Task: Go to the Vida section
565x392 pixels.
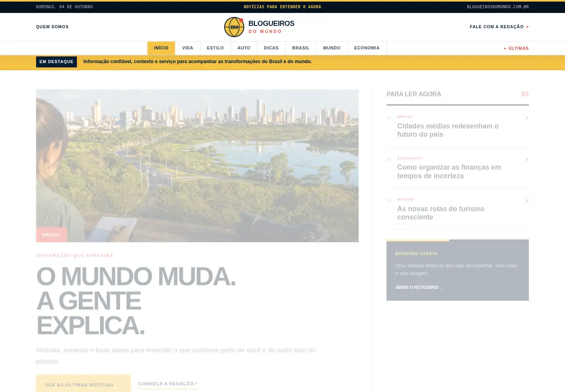Action: (188, 48)
